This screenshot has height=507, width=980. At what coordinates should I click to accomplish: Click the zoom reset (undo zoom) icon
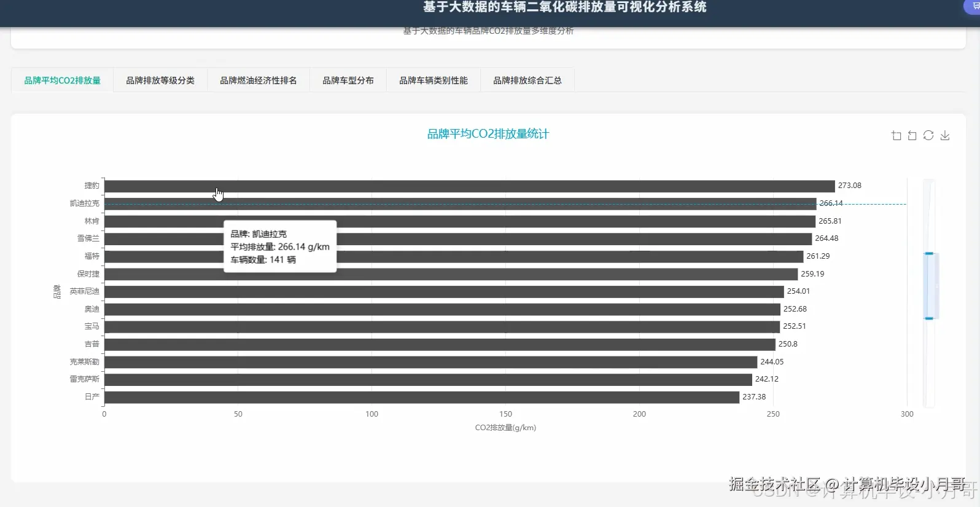click(912, 136)
